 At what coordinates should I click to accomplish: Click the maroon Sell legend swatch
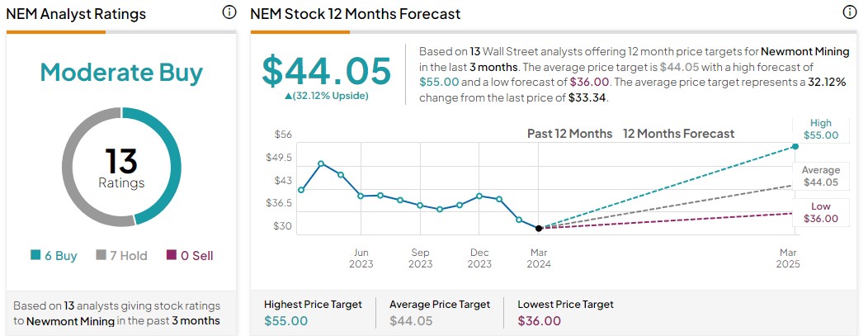[x=172, y=256]
